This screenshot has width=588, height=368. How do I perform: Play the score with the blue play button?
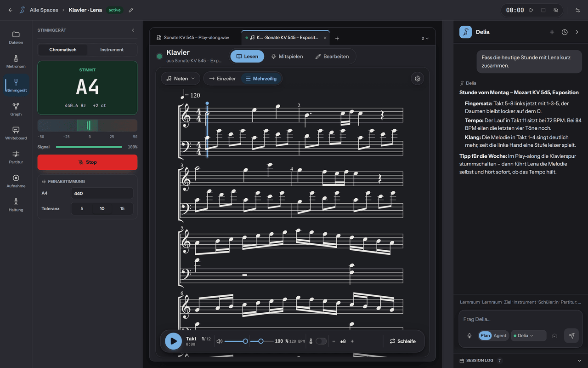(173, 341)
